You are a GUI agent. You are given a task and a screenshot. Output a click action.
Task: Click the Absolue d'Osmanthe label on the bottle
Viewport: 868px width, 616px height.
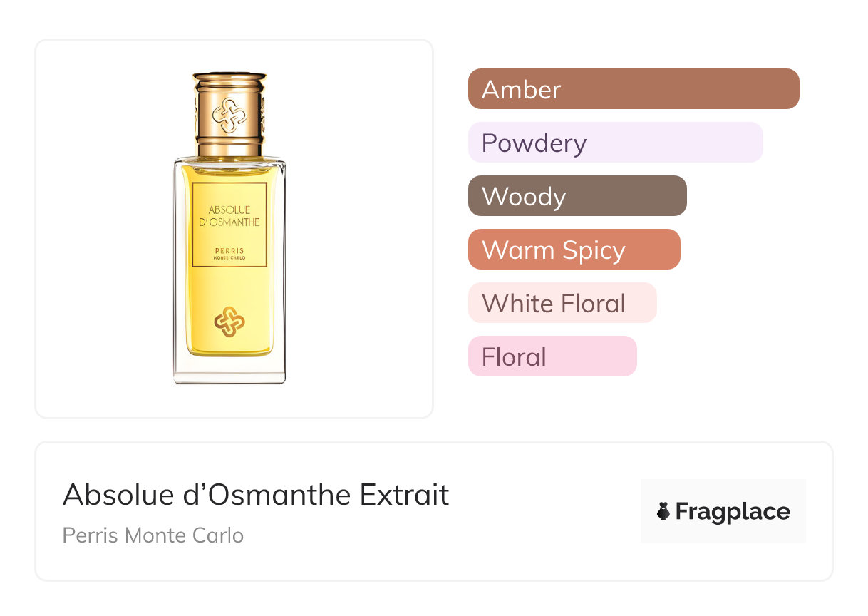point(229,215)
